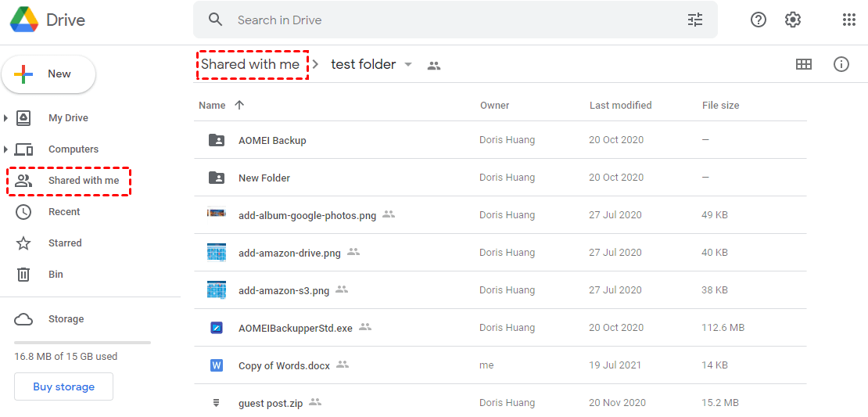Click the Google Drive logo
This screenshot has height=417, width=868.
24,20
